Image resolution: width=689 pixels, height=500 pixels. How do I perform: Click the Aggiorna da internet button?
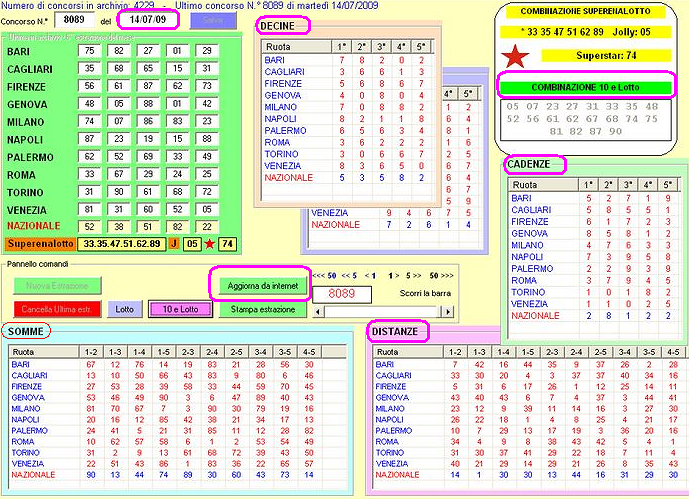pos(263,286)
